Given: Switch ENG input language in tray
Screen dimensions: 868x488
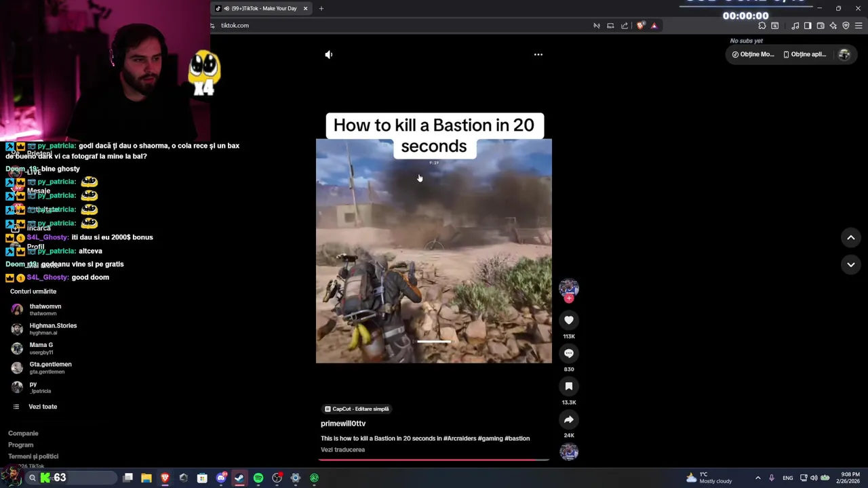Looking at the screenshot, I should coord(787,478).
